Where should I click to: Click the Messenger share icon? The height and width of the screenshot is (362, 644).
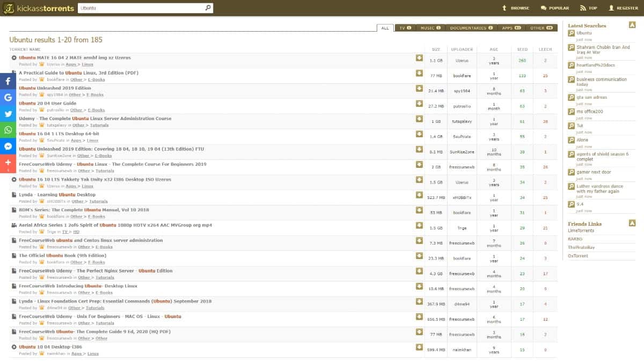pos(7,146)
